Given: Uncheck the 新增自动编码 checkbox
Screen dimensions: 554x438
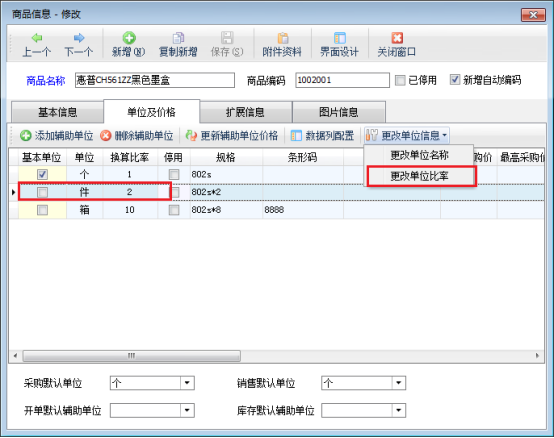Looking at the screenshot, I should [x=455, y=79].
